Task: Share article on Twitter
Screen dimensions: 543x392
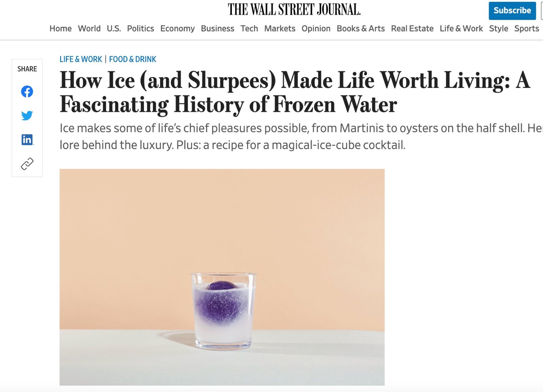Action: (x=27, y=115)
